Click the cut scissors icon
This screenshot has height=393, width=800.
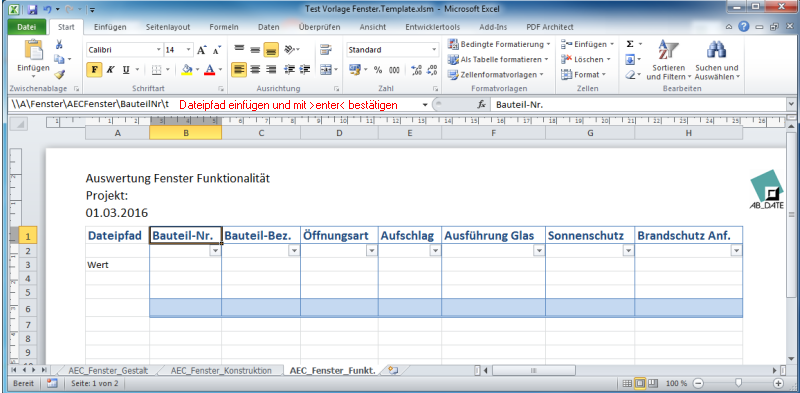59,45
